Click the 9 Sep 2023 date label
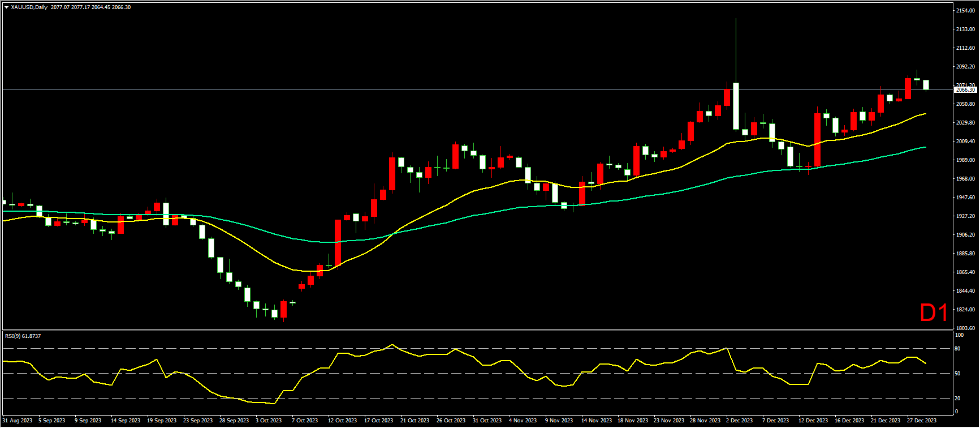The width and height of the screenshot is (980, 428). (88, 421)
